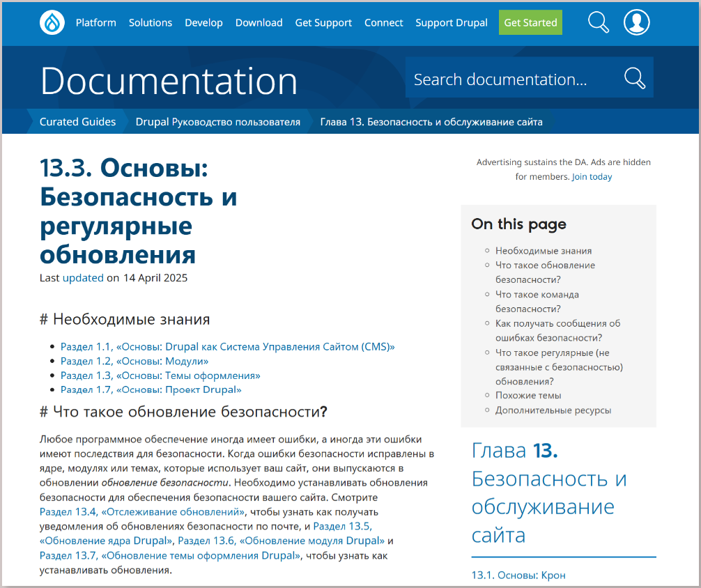The width and height of the screenshot is (701, 588).
Task: Open Раздел 13.7 Обновление темы оформления link
Action: [x=170, y=555]
